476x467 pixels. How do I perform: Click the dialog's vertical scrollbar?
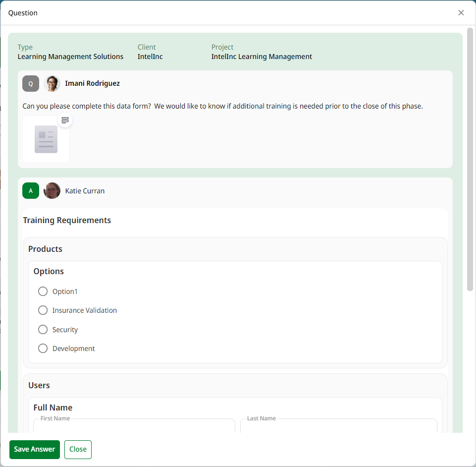click(x=470, y=159)
